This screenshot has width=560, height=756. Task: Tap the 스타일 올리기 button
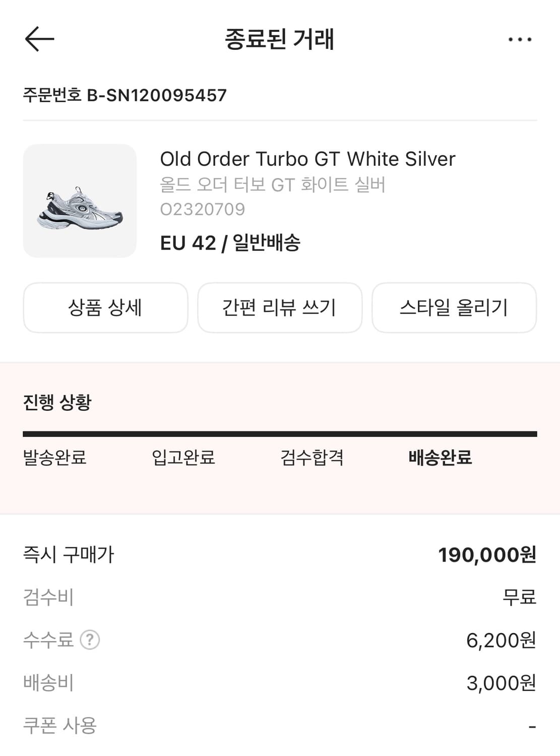(x=454, y=307)
